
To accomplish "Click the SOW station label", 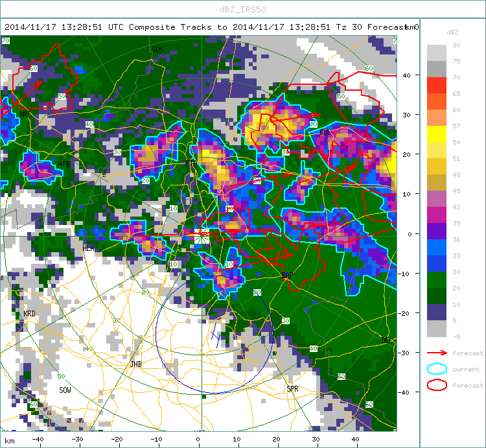I will (x=65, y=390).
